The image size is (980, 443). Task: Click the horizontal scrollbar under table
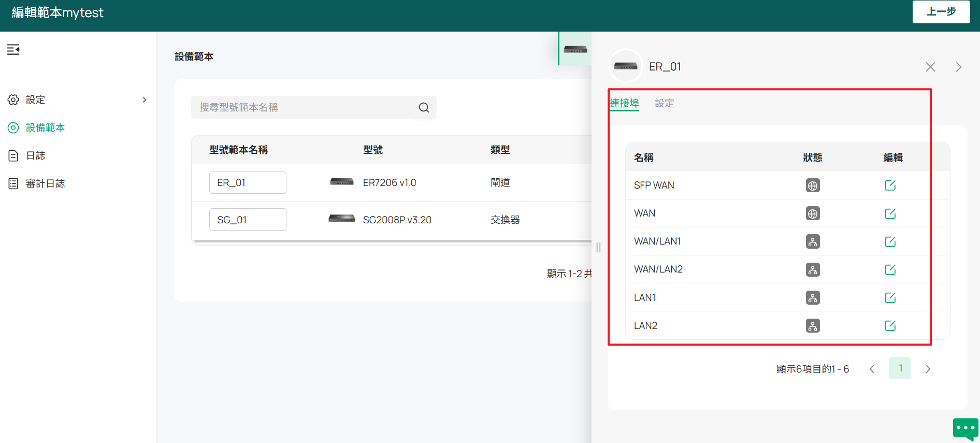click(393, 241)
